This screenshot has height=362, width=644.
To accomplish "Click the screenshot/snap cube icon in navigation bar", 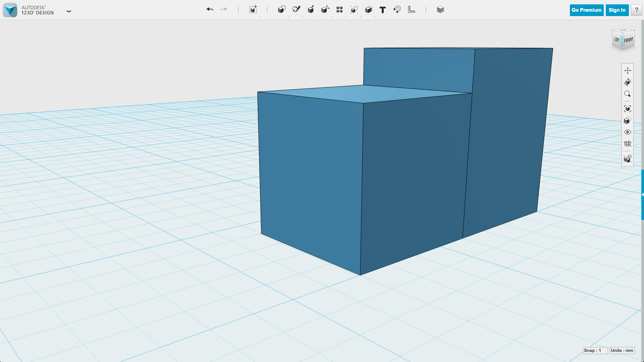I will tap(628, 159).
